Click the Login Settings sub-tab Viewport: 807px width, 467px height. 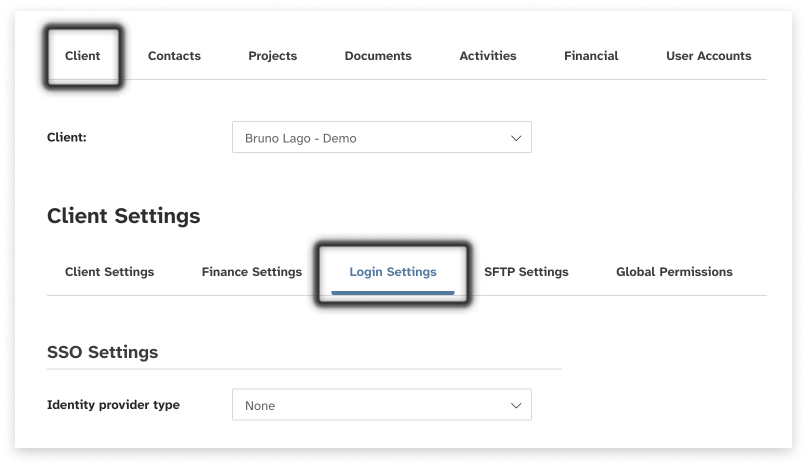coord(393,272)
